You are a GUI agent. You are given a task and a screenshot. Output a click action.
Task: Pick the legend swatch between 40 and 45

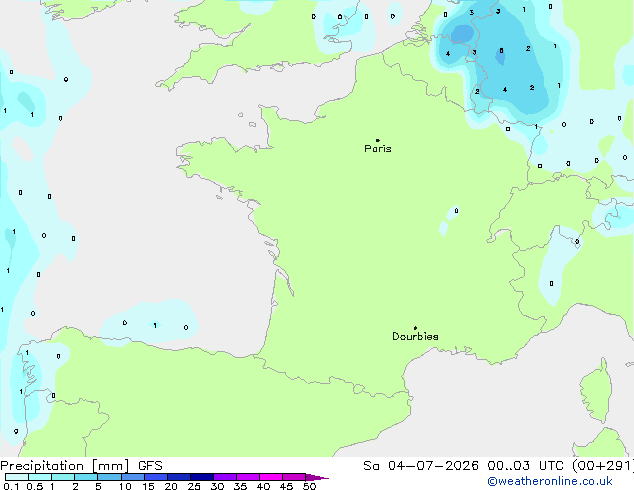(271, 477)
